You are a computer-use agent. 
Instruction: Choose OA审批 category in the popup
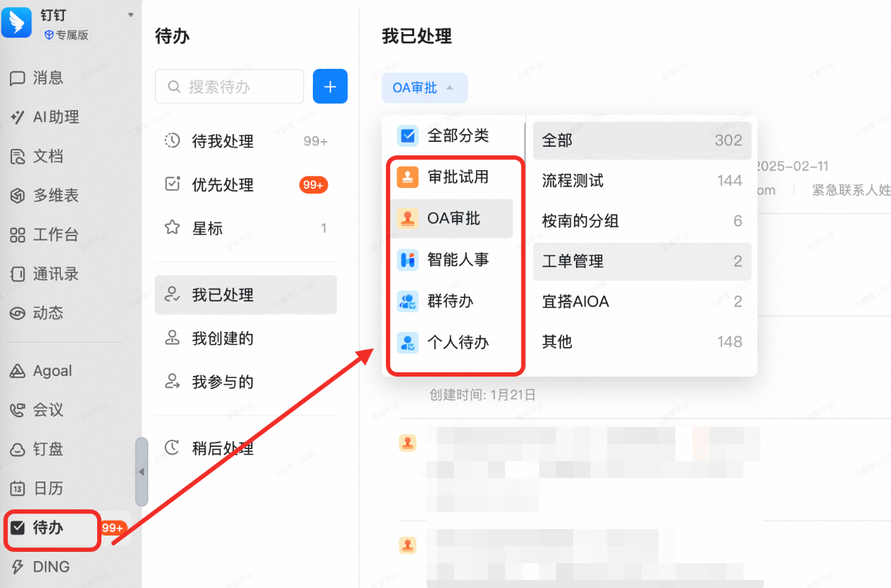tap(452, 218)
